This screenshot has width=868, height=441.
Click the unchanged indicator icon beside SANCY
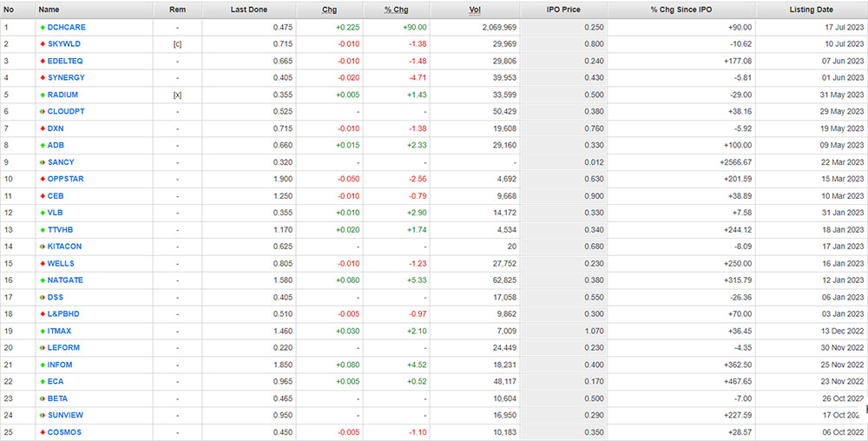43,162
